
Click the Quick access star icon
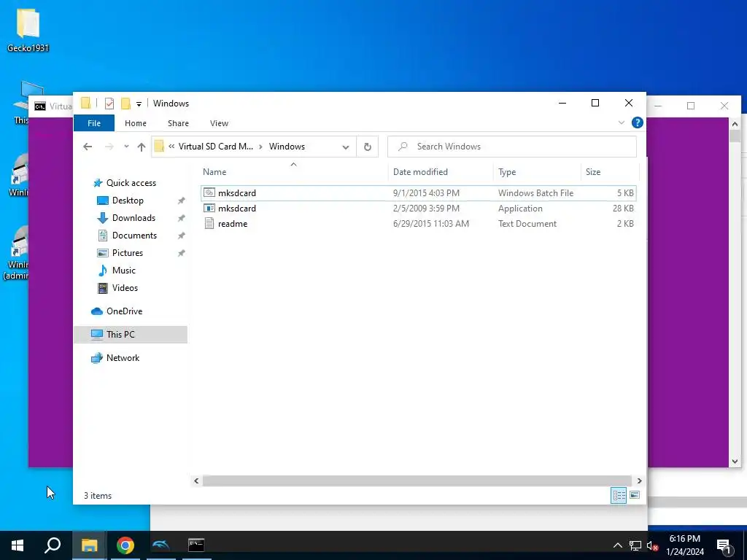tap(98, 183)
